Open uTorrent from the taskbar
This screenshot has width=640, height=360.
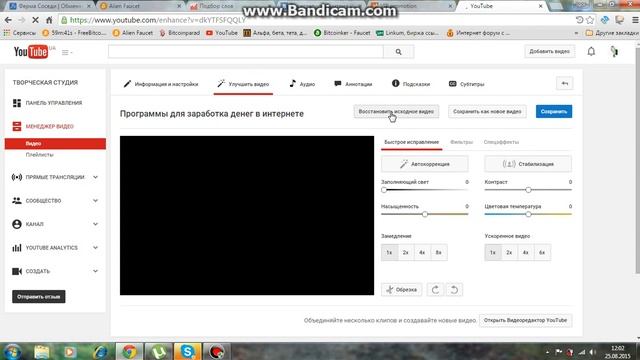pyautogui.click(x=158, y=351)
